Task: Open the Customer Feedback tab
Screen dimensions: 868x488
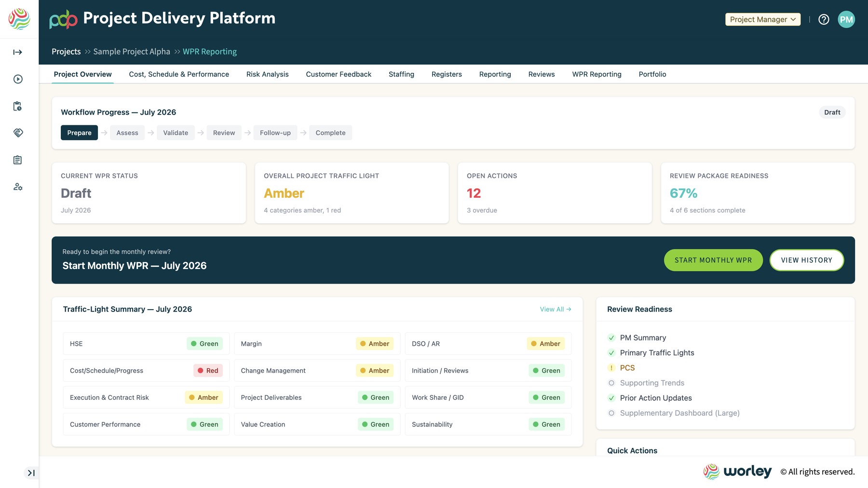Action: pyautogui.click(x=339, y=74)
